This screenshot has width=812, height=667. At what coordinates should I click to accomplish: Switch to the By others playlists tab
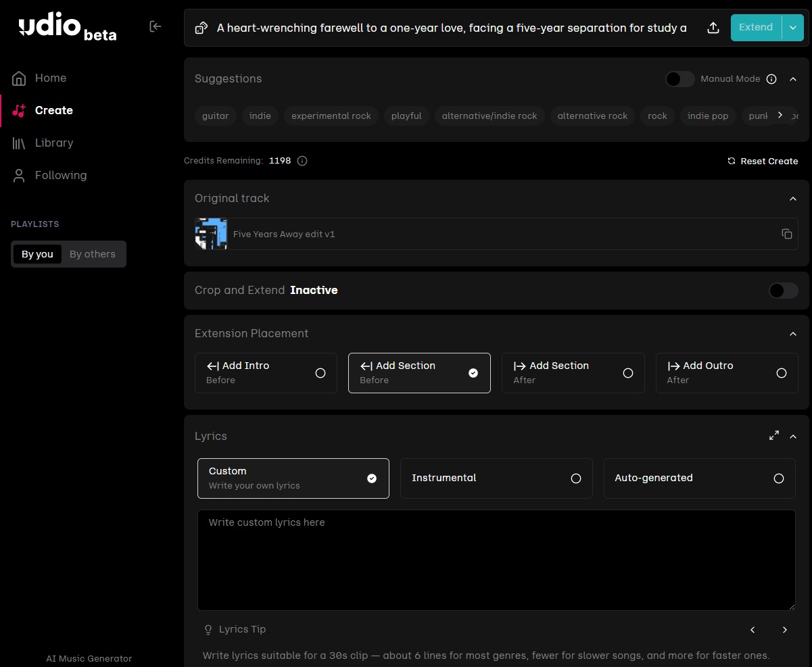click(93, 254)
